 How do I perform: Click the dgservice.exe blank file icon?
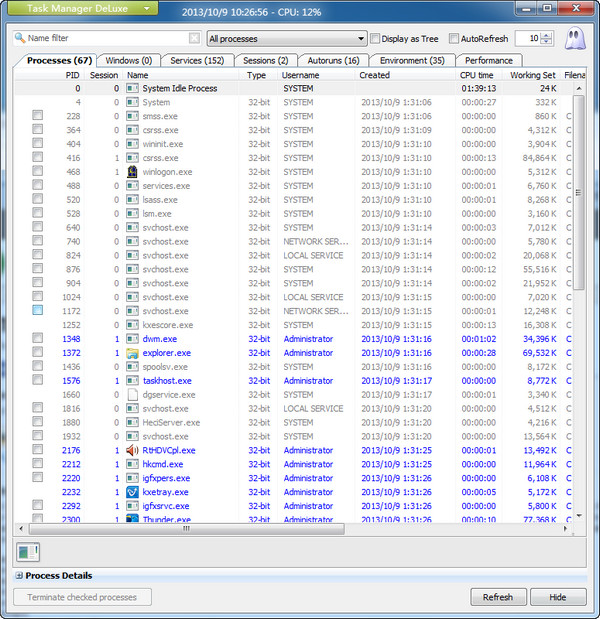[x=133, y=395]
